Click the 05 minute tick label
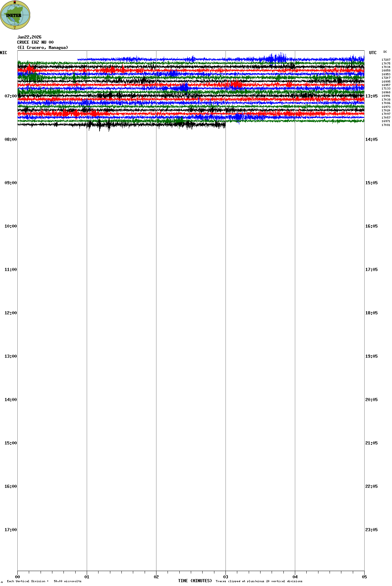 [364, 577]
